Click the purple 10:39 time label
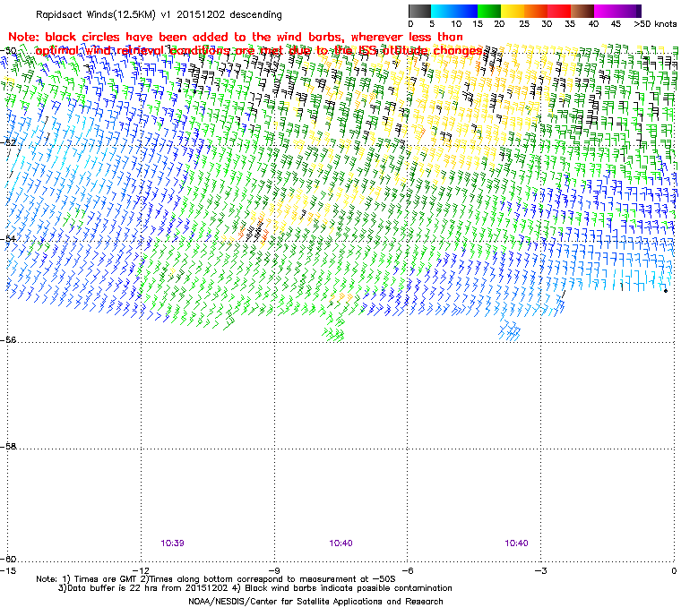 click(172, 543)
